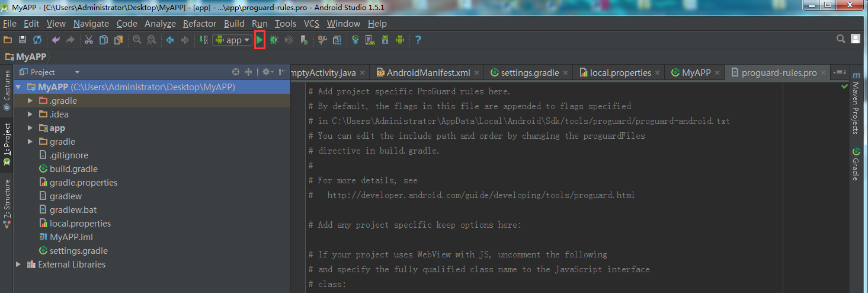The width and height of the screenshot is (868, 293).
Task: Click the Paste clipboard icon
Action: point(118,40)
